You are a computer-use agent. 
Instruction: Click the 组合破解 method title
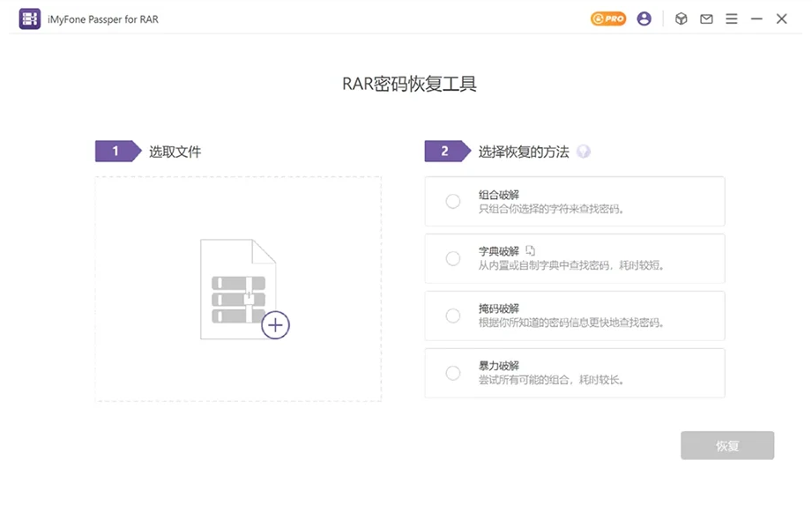(x=499, y=195)
